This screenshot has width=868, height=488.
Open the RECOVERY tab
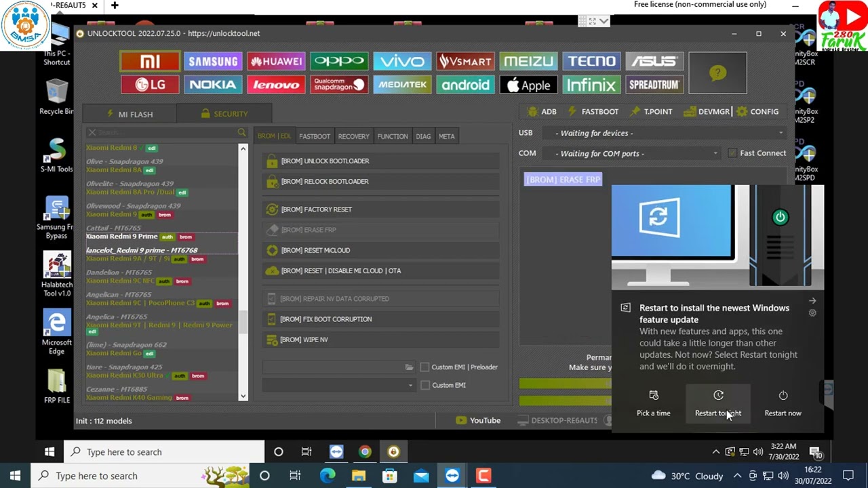pyautogui.click(x=354, y=136)
